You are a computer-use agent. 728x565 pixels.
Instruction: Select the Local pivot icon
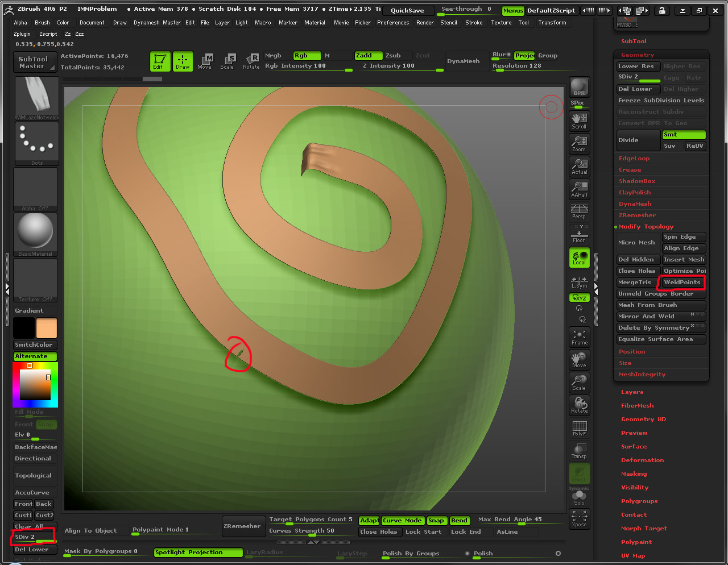579,257
